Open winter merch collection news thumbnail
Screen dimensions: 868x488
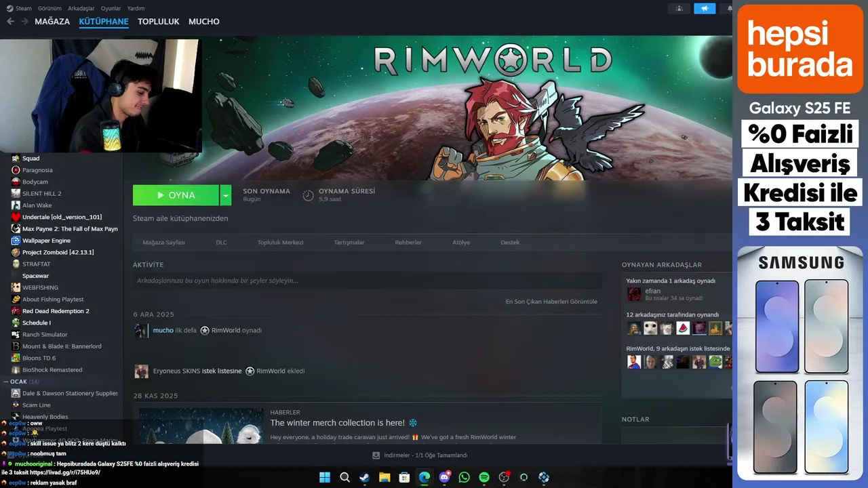(x=201, y=426)
